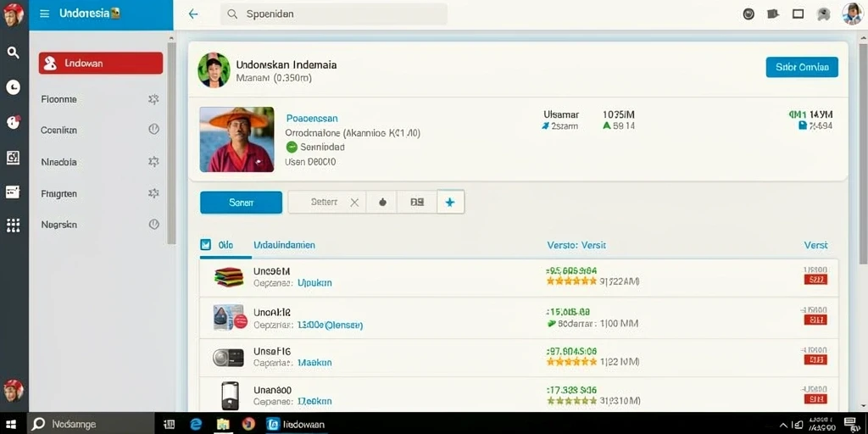Toggle the Oldo checkbox in list header
Screen dimensions: 868x434
[x=205, y=245]
